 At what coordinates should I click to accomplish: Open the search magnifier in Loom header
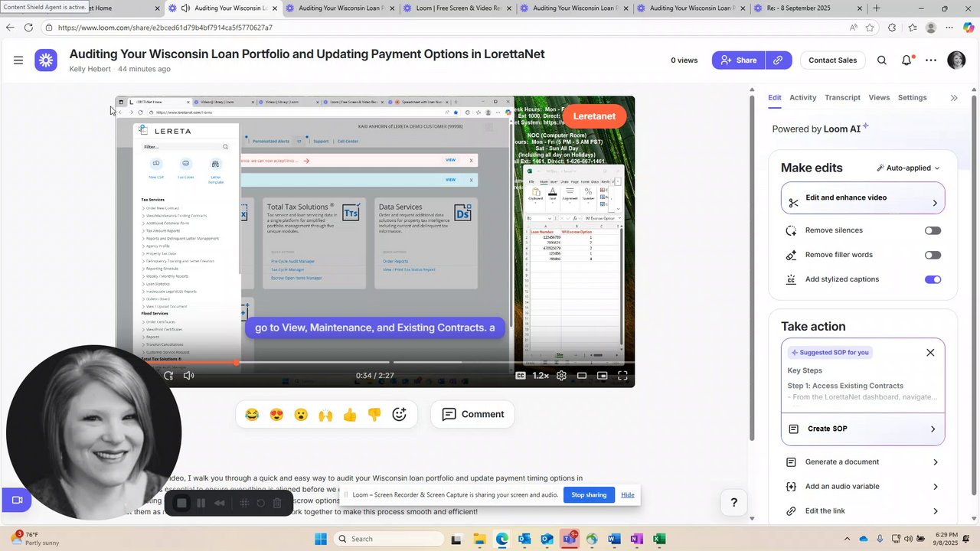[882, 60]
